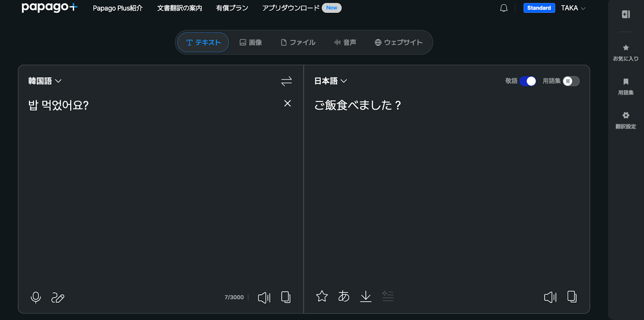
Task: Switch to the 音声 audio tab
Action: [x=345, y=42]
